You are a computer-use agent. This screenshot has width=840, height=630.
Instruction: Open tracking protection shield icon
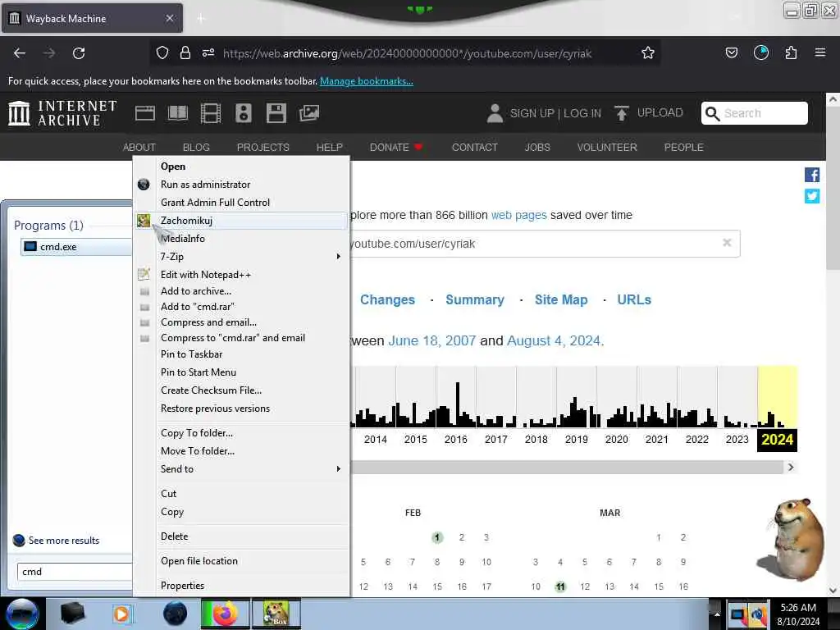pyautogui.click(x=162, y=53)
